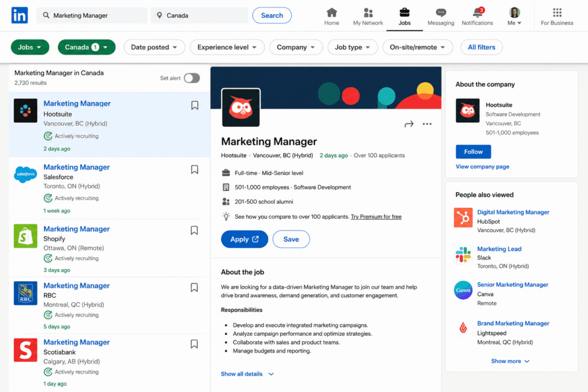Open the Me profile menu
The image size is (588, 392).
click(514, 17)
